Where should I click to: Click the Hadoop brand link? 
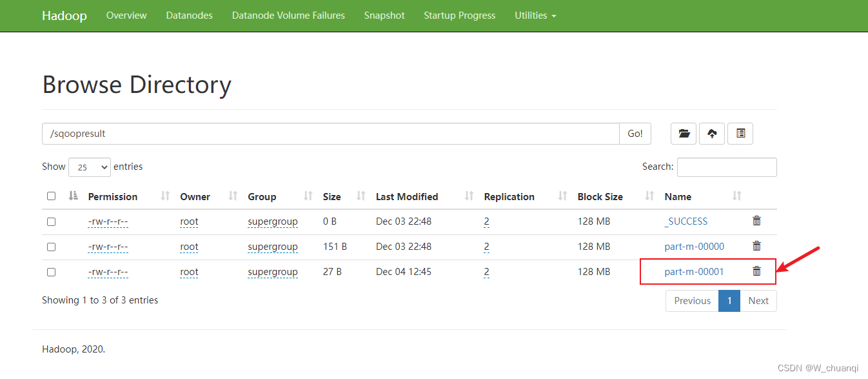pyautogui.click(x=64, y=15)
